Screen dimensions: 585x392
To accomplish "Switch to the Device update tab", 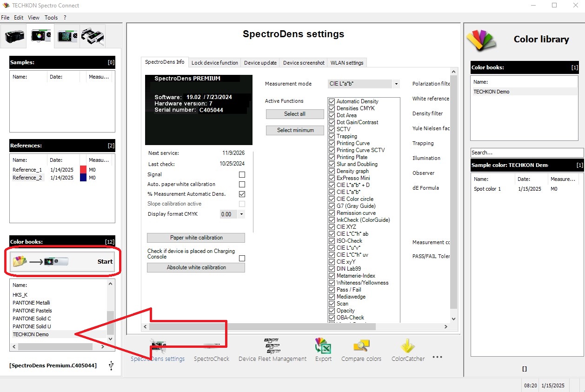I will 260,63.
